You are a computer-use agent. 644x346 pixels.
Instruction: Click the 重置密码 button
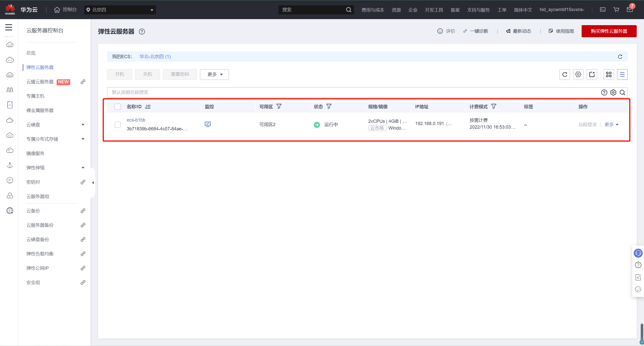coord(180,74)
